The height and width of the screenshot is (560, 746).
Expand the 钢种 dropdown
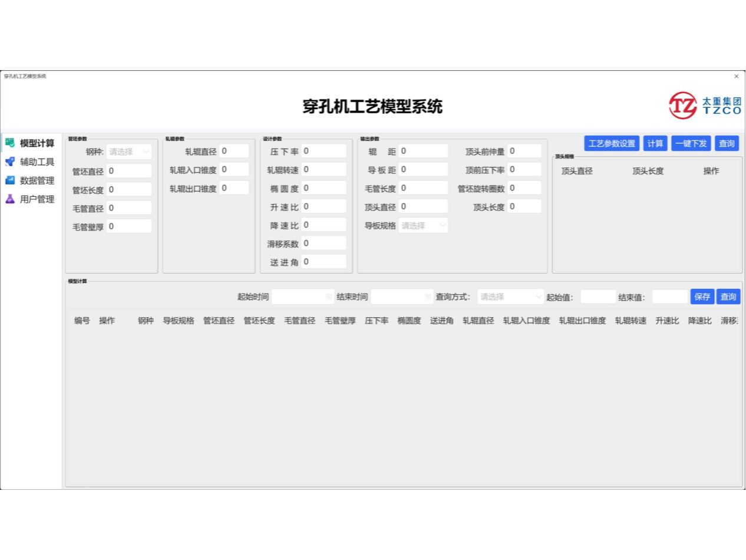(x=129, y=151)
